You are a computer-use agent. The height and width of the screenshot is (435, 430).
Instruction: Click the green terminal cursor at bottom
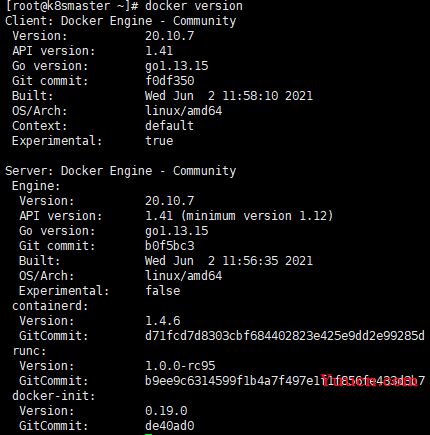click(149, 434)
